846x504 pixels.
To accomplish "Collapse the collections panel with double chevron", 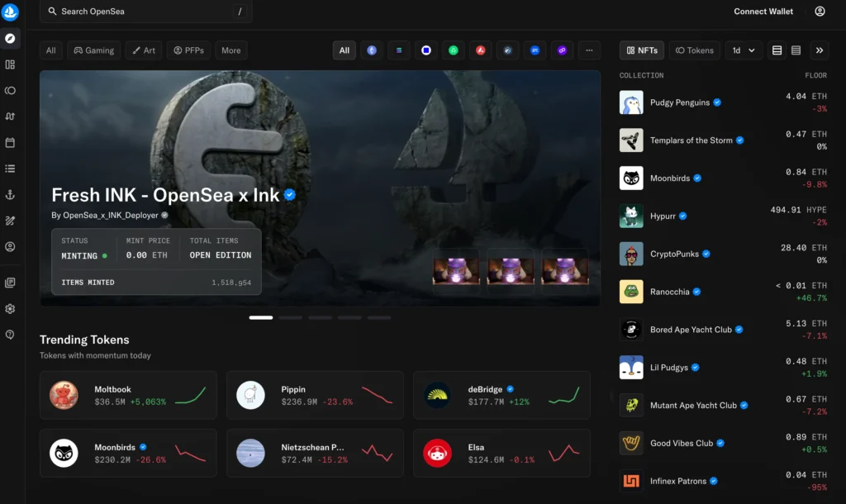I will coord(819,50).
